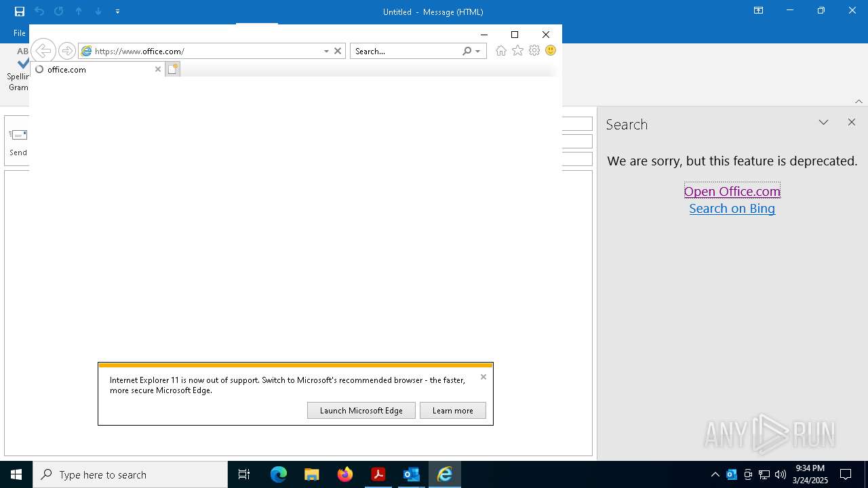
Task: Dismiss the IE out of support notification
Action: [484, 377]
